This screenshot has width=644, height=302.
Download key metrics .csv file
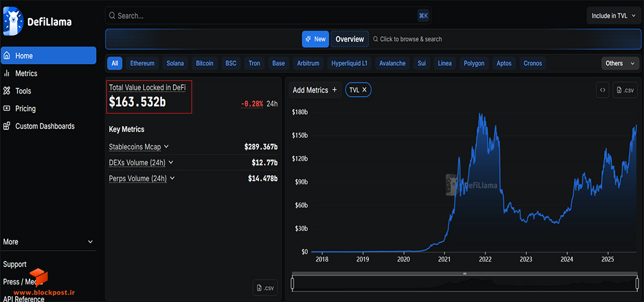tap(265, 288)
